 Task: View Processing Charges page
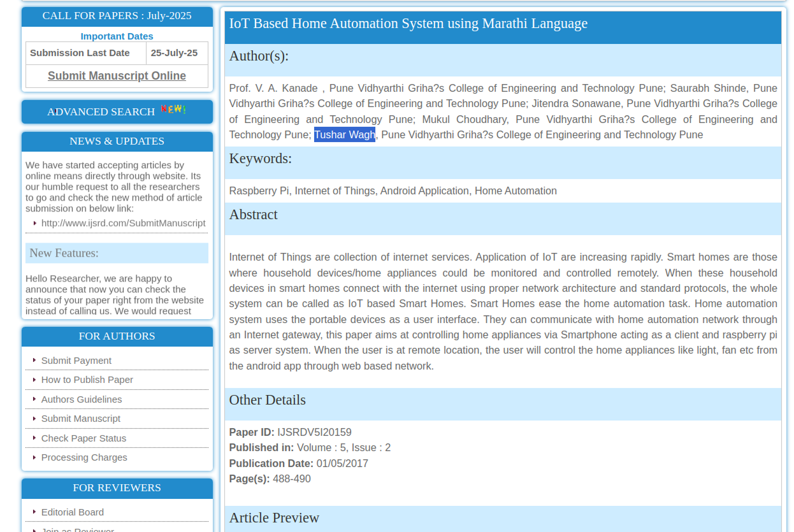point(84,457)
